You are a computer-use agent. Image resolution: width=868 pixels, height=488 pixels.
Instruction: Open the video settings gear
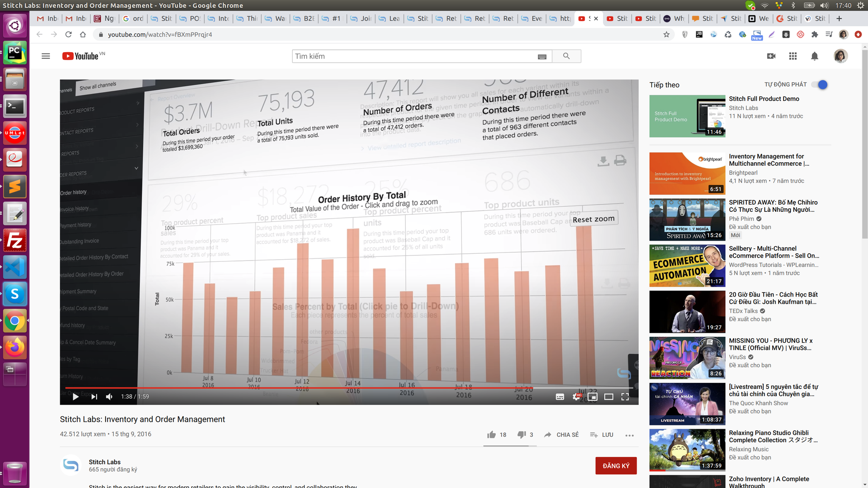576,396
